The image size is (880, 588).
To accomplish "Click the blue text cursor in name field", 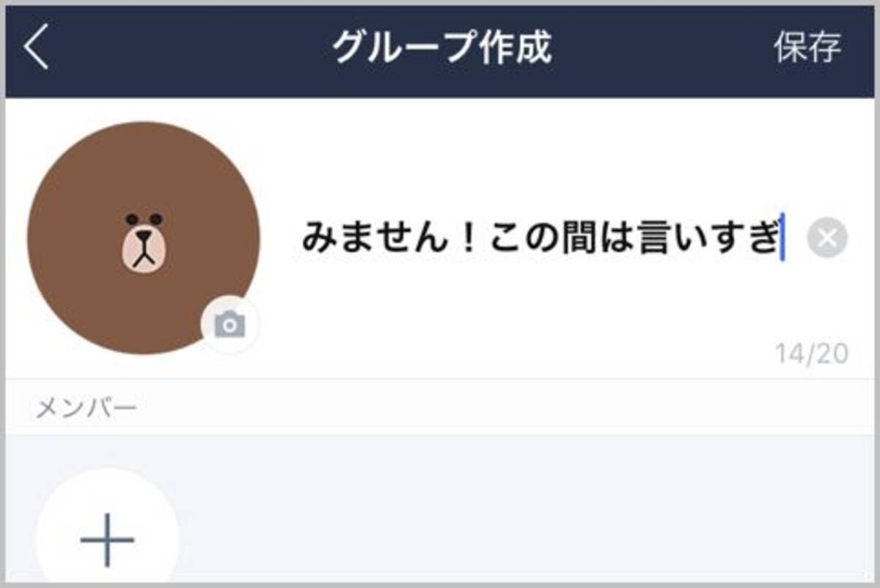I will click(x=782, y=237).
